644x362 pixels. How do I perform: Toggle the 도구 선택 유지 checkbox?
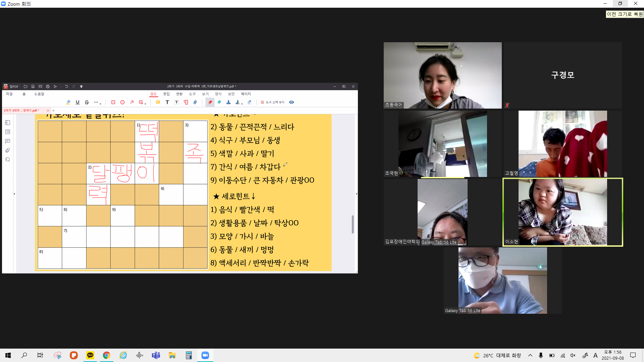click(x=262, y=102)
